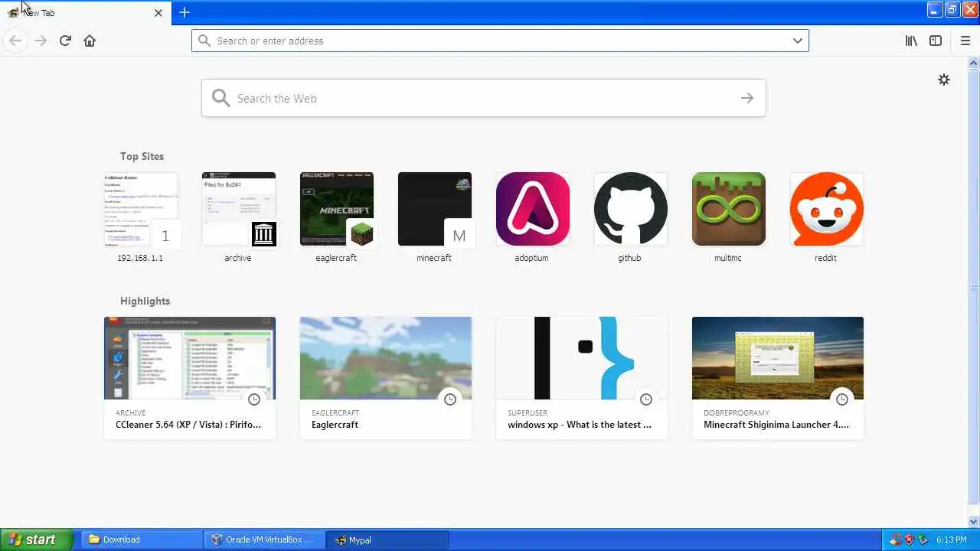Open the adoptium top site icon
The width and height of the screenshot is (980, 551).
(533, 209)
